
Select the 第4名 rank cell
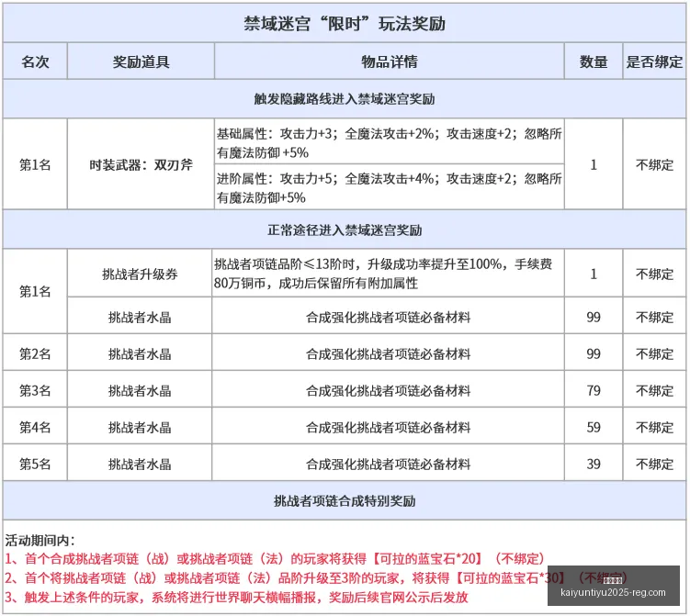pyautogui.click(x=35, y=427)
